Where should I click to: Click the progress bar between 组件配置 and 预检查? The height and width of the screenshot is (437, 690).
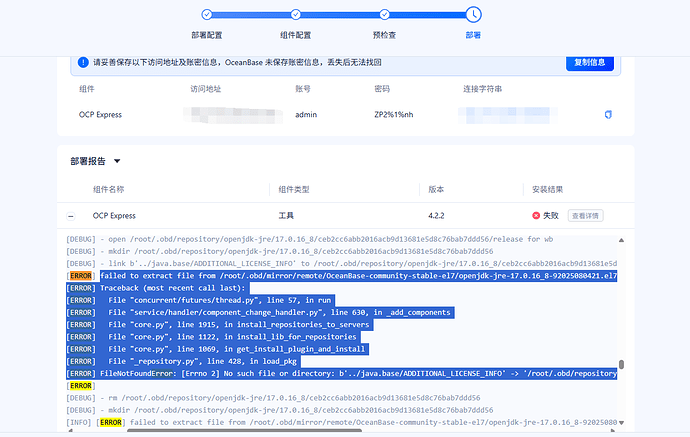[340, 14]
